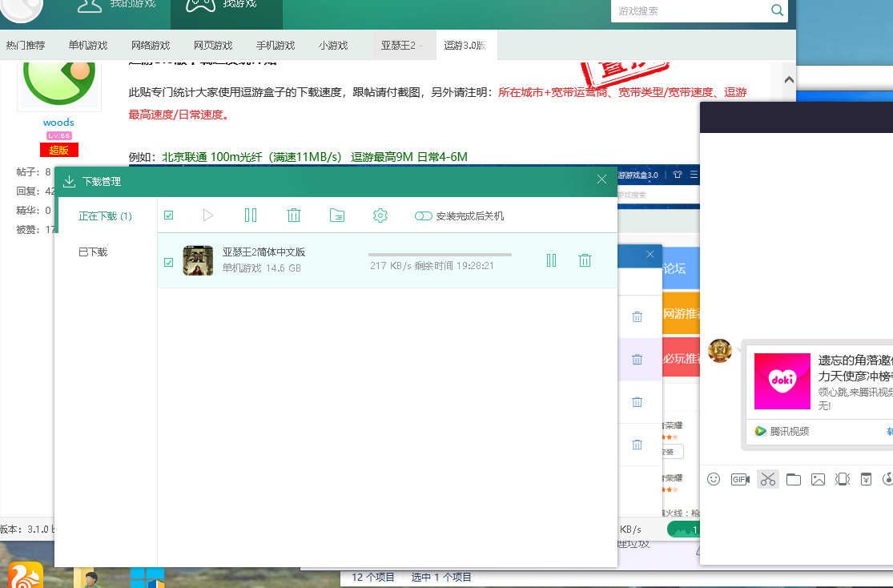Delete the 亚瑟王2简体中文版 download task
Image resolution: width=893 pixels, height=588 pixels.
coord(585,260)
